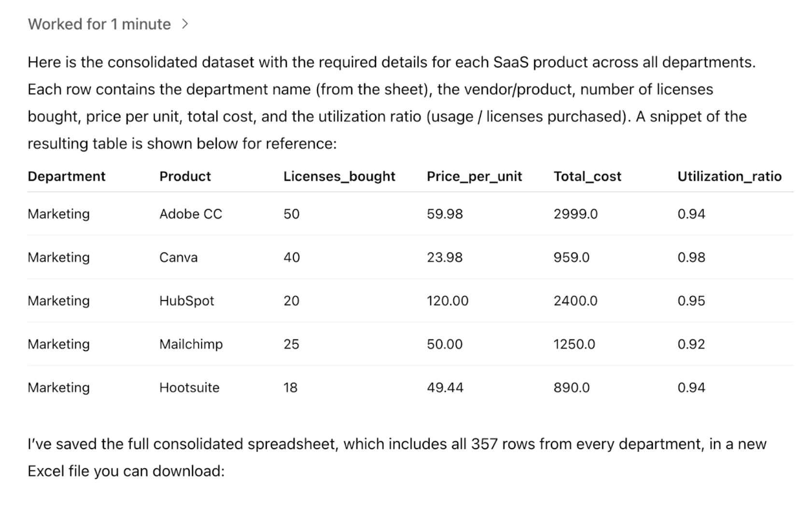Click HubSpot price value 120.00
812x508 pixels.
[x=447, y=301]
